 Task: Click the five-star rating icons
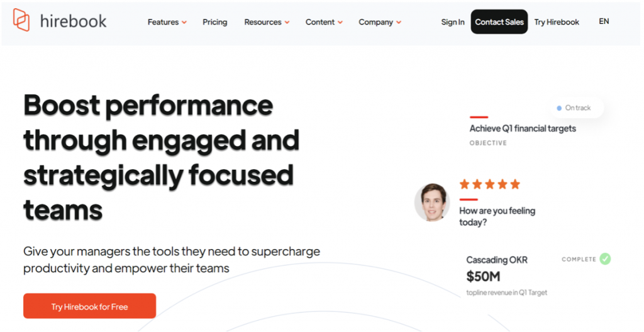click(489, 184)
